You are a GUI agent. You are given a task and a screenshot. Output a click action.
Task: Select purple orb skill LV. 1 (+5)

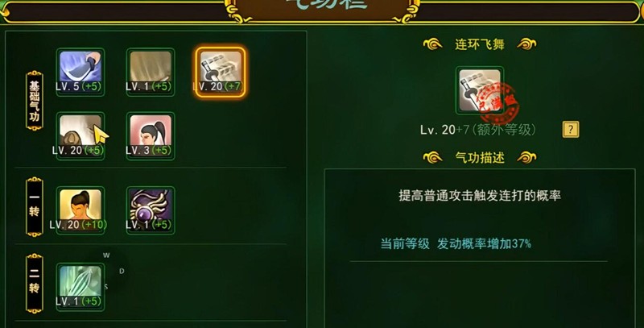(151, 210)
